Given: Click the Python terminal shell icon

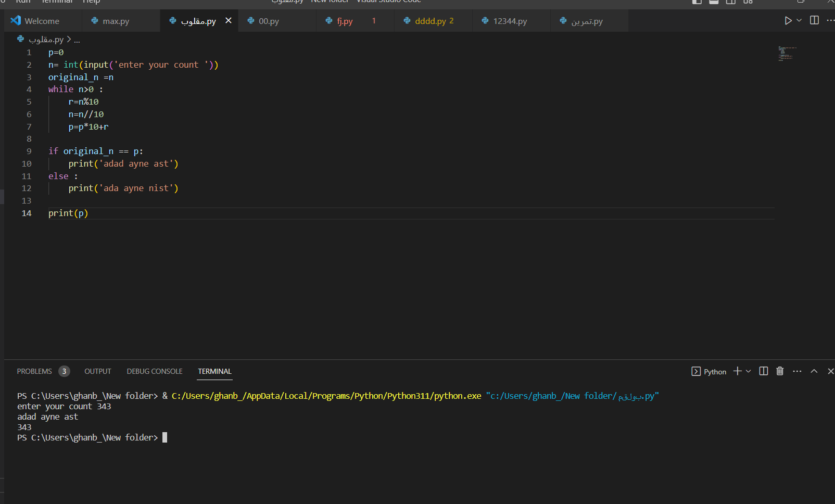Looking at the screenshot, I should 696,371.
